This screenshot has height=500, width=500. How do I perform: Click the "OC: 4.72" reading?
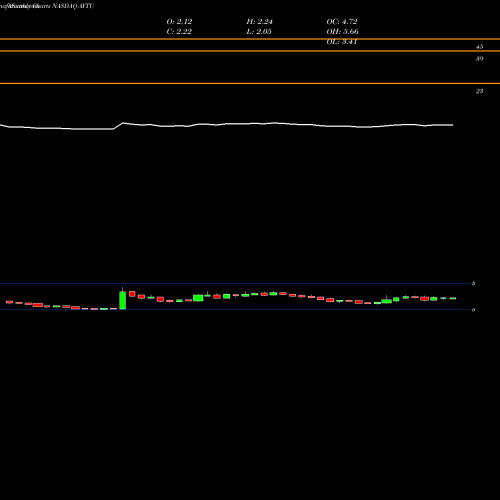pyautogui.click(x=342, y=21)
